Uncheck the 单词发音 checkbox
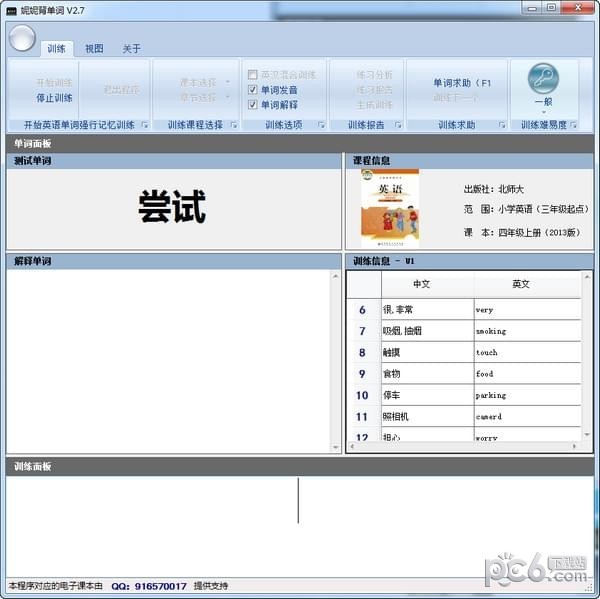 pos(252,90)
